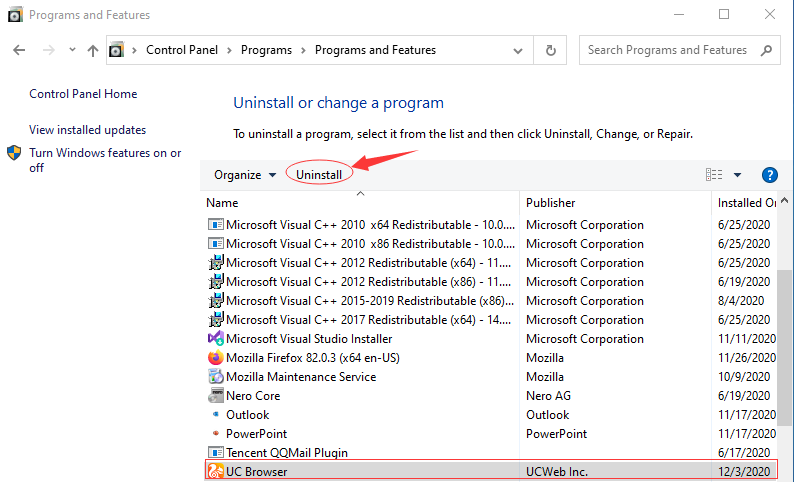
Task: Click the Back navigation arrow
Action: click(x=19, y=50)
